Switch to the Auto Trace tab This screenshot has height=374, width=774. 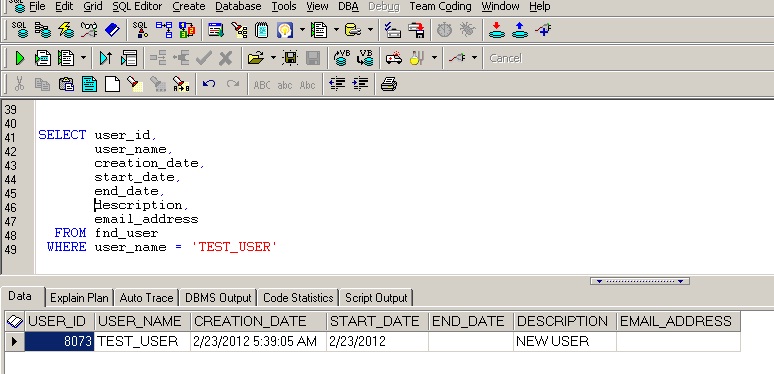[146, 298]
